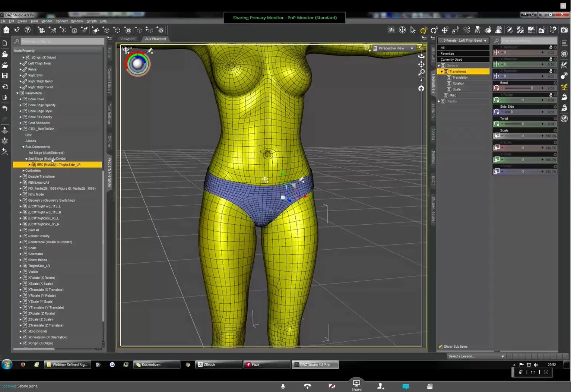Toggle the lock on Z Translate
The image size is (571, 392).
coord(551,71)
